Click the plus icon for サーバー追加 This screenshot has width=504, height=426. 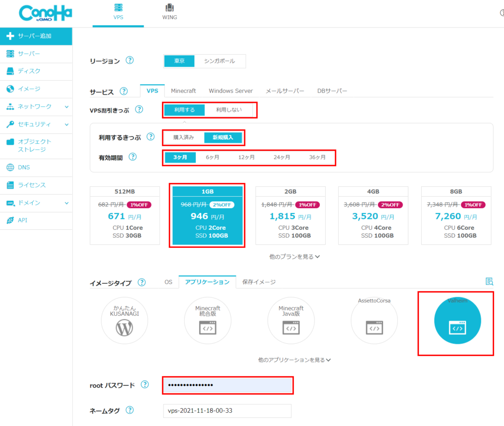click(x=10, y=36)
